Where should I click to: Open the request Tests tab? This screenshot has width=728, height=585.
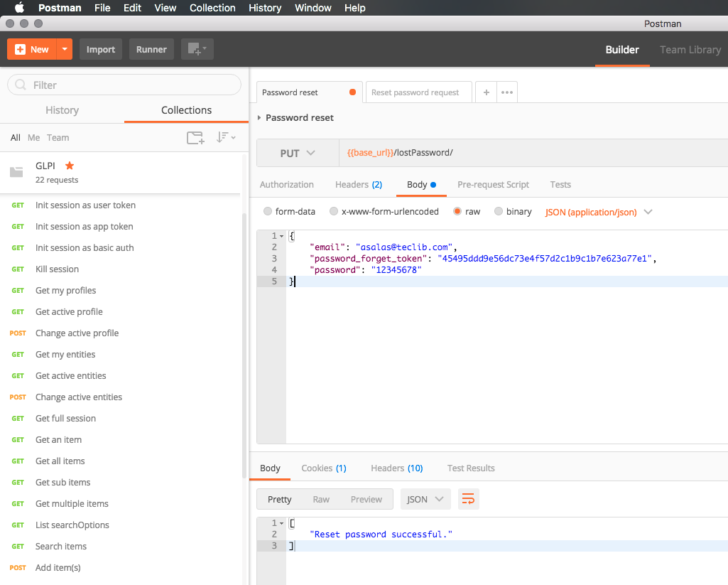(x=560, y=185)
